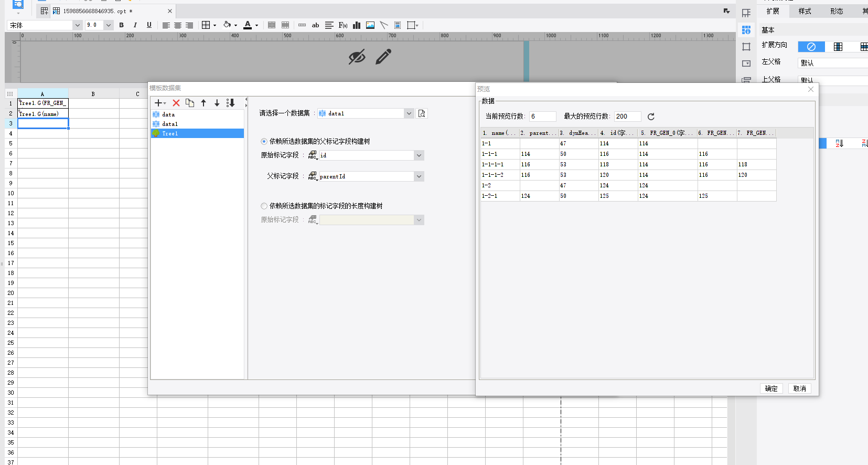The height and width of the screenshot is (465, 868).
Task: Click the current preview rows field
Action: tap(542, 117)
